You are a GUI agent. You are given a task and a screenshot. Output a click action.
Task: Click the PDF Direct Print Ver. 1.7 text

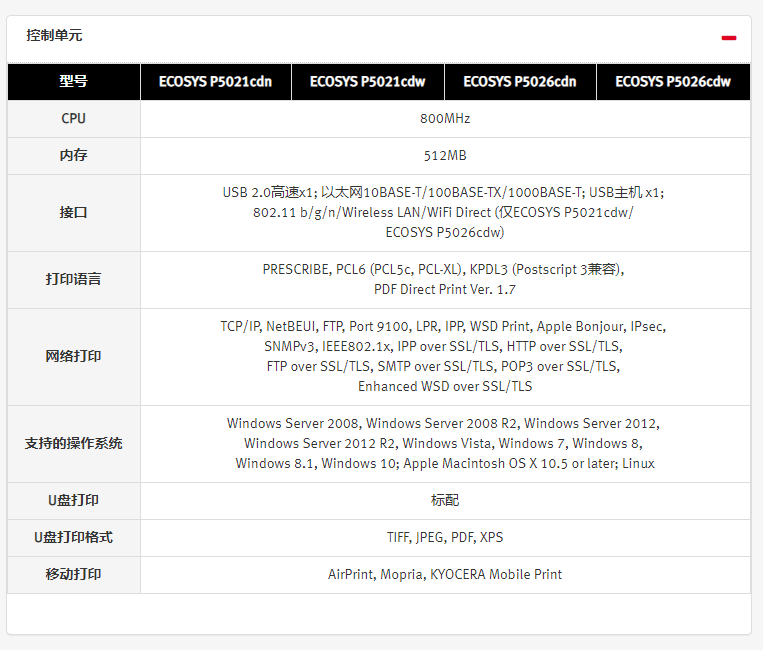tap(445, 289)
